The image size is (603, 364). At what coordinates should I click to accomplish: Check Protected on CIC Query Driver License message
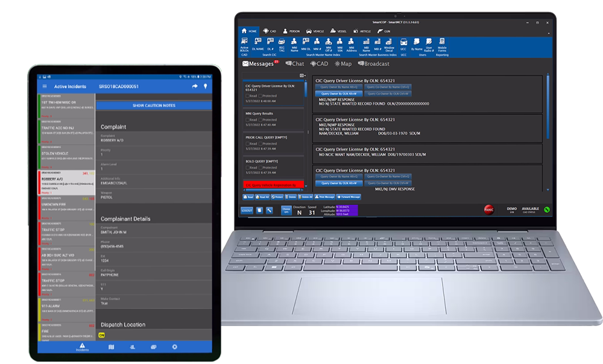pos(260,96)
